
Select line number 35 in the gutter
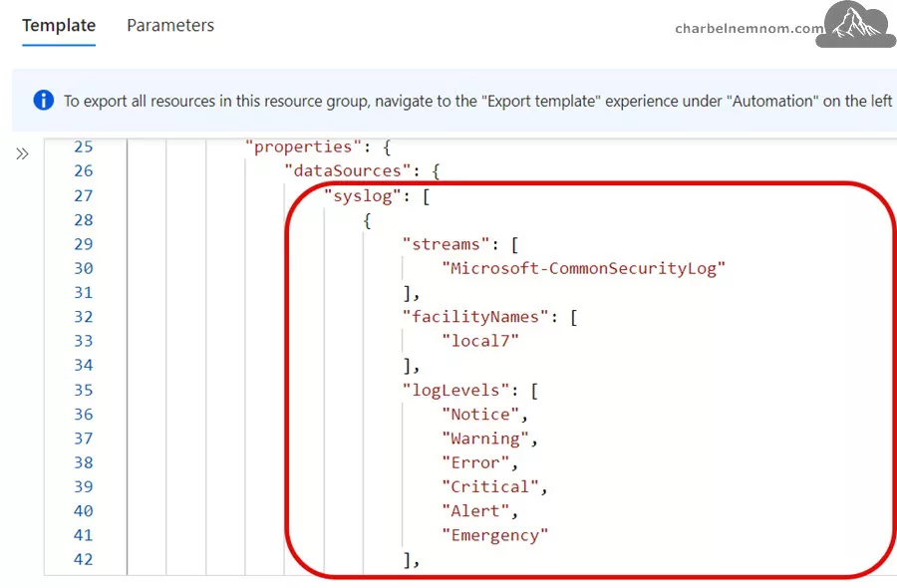[x=84, y=390]
